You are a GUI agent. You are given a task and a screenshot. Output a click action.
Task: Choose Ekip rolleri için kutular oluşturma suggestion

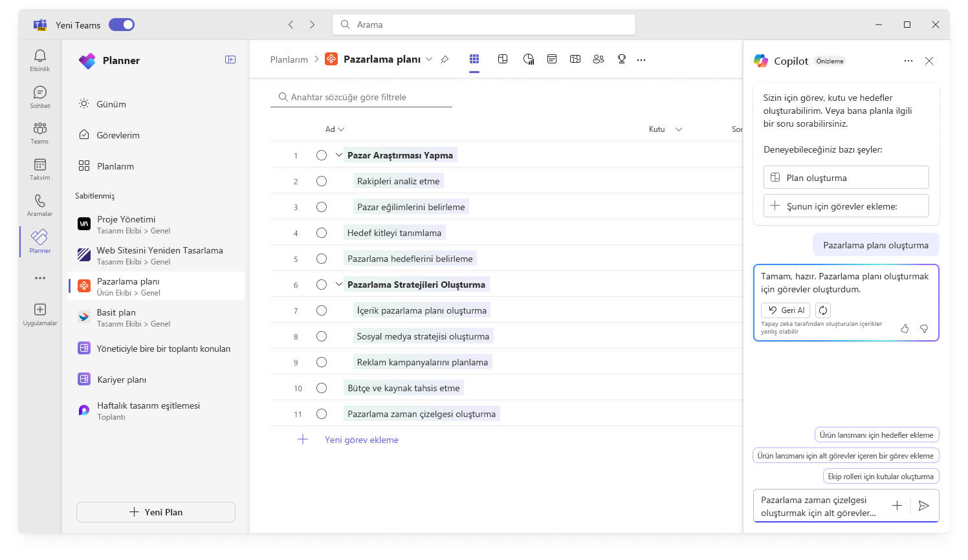(881, 477)
